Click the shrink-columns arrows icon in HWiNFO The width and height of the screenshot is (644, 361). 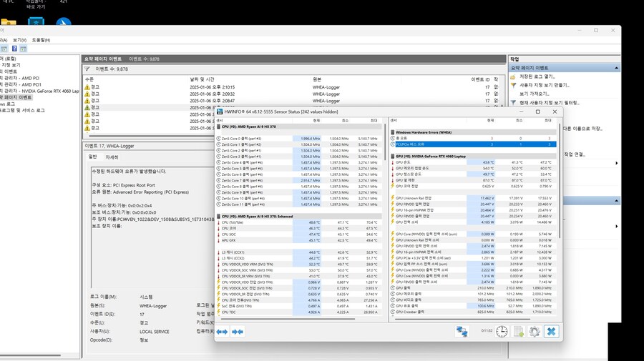(x=238, y=332)
